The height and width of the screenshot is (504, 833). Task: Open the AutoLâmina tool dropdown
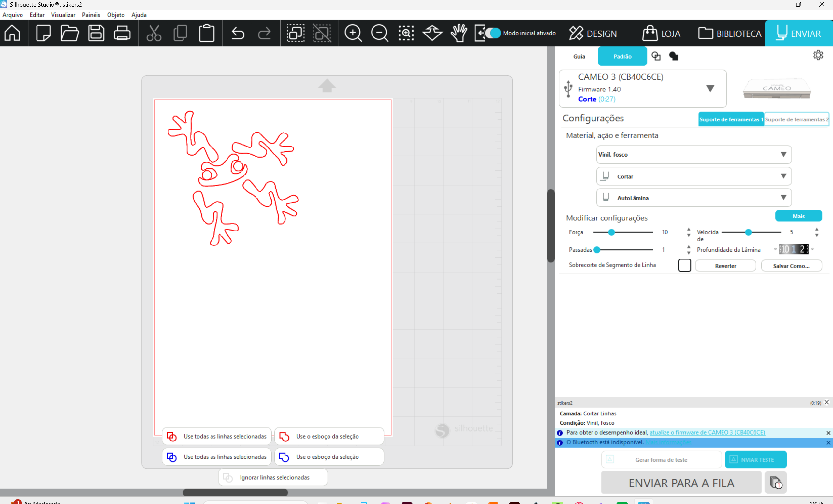pyautogui.click(x=694, y=198)
